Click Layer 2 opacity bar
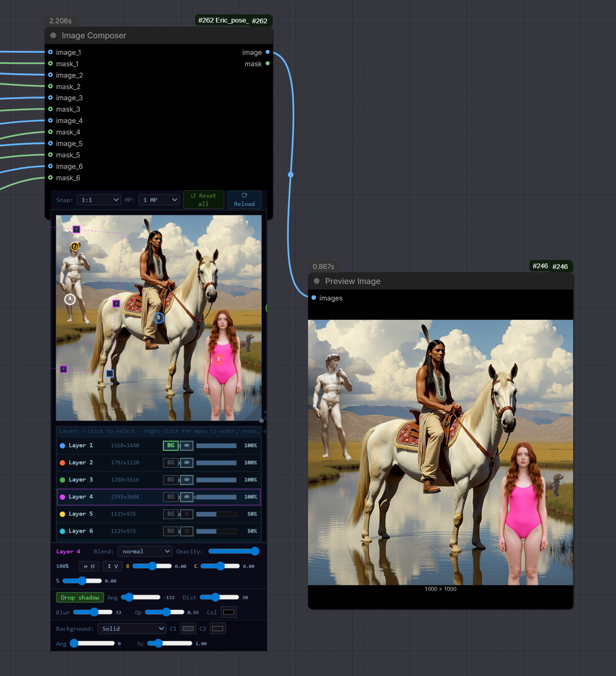This screenshot has height=676, width=616. point(216,463)
